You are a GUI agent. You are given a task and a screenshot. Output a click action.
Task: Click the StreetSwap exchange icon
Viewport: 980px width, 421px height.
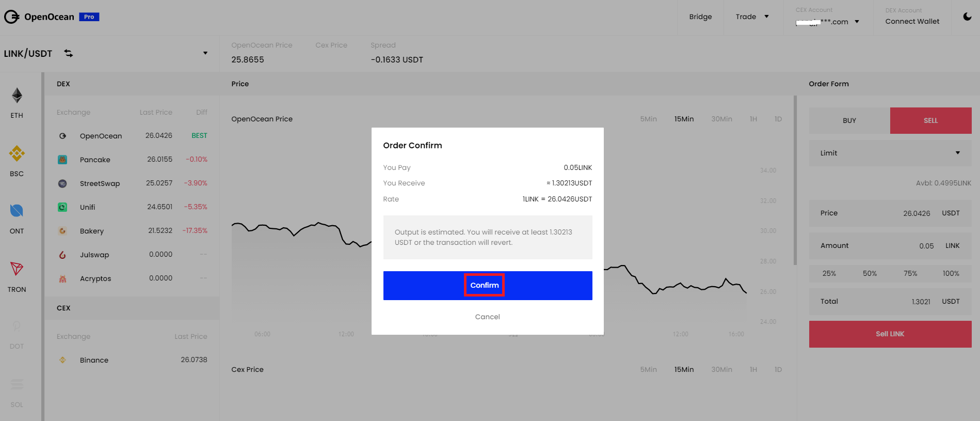coord(62,183)
